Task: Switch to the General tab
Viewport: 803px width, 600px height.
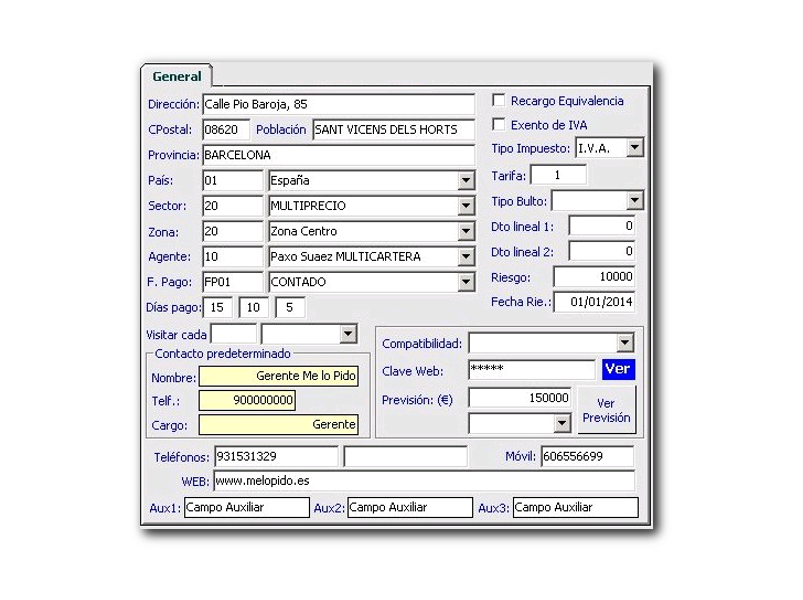Action: (x=177, y=76)
